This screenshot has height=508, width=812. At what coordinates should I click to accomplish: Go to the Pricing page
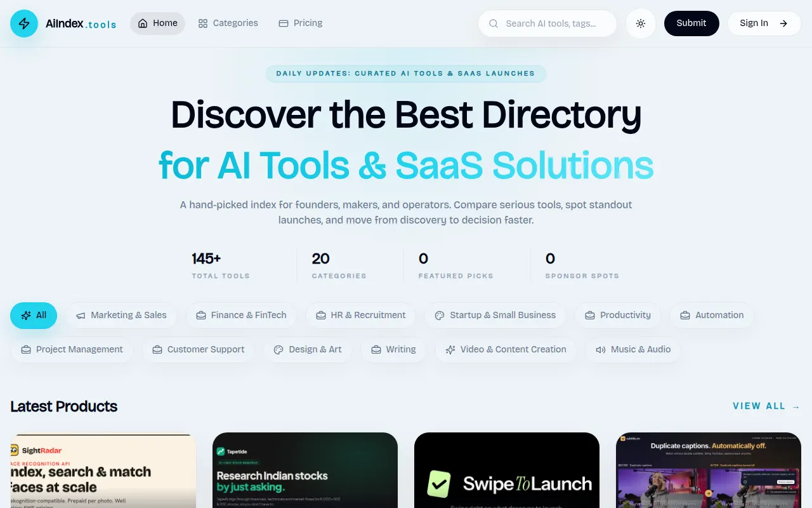pyautogui.click(x=301, y=23)
